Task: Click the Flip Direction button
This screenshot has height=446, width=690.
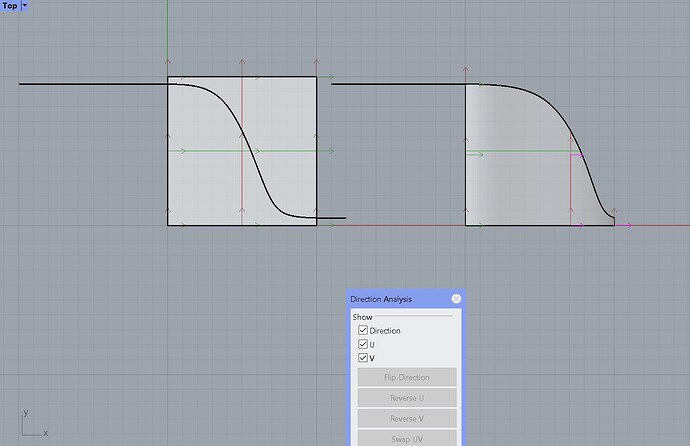Action: point(407,377)
